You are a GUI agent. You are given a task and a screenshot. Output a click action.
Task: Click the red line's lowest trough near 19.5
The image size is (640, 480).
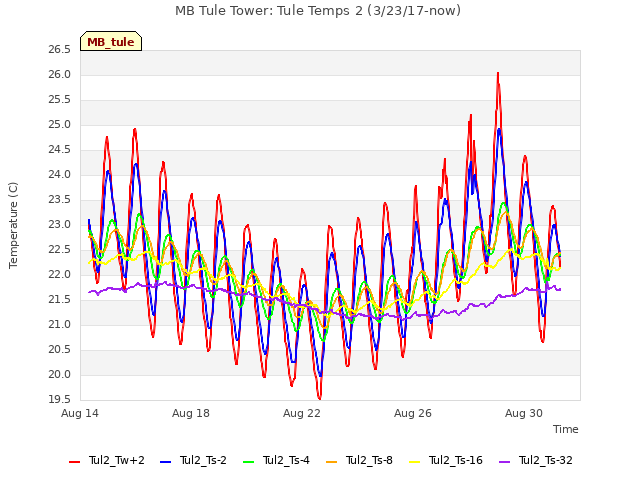(x=320, y=397)
